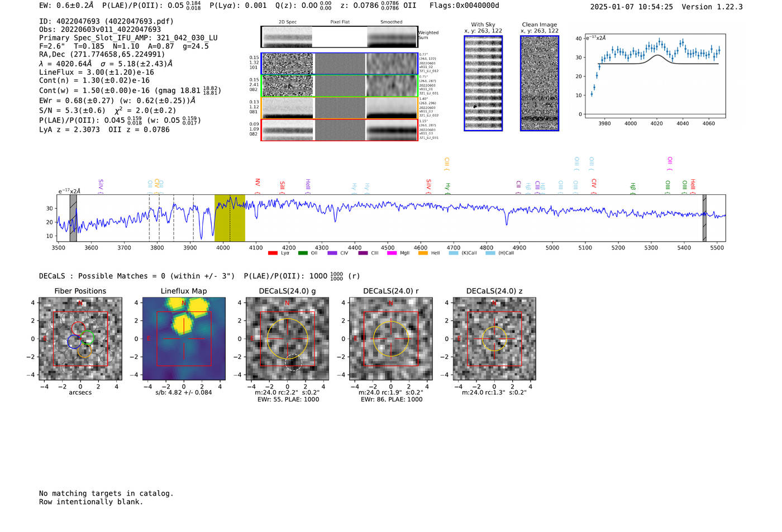Image resolution: width=782 pixels, height=532 pixels.
Task: Click the 's/b: 4.82 +/- 0.084' caption
Action: click(184, 392)
